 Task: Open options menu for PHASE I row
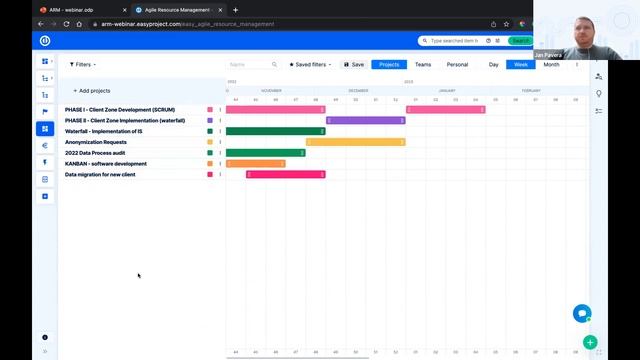point(220,110)
